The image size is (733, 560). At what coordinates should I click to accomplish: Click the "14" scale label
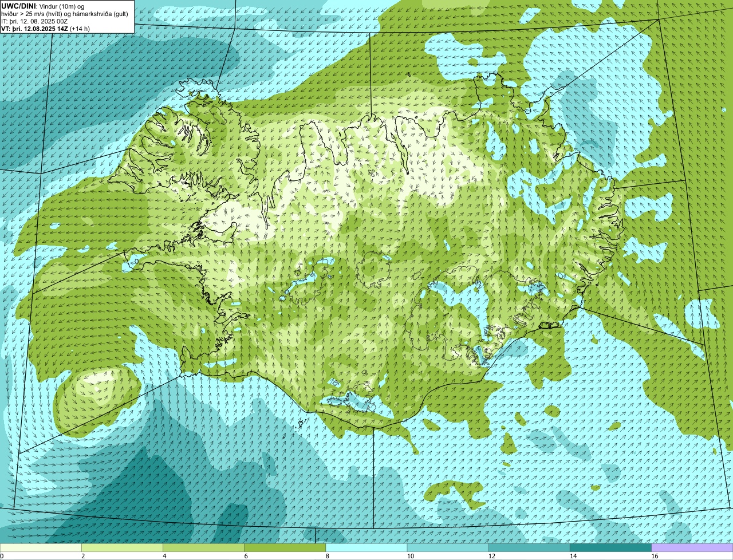point(573,556)
